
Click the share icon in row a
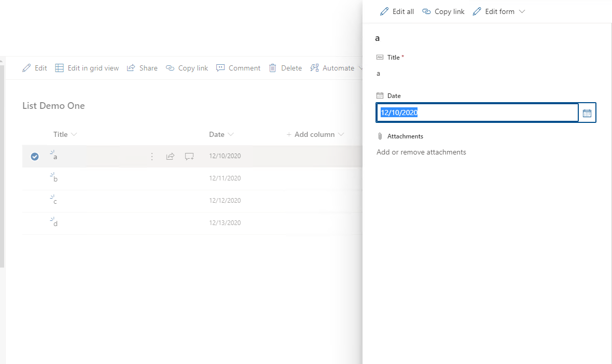point(170,157)
